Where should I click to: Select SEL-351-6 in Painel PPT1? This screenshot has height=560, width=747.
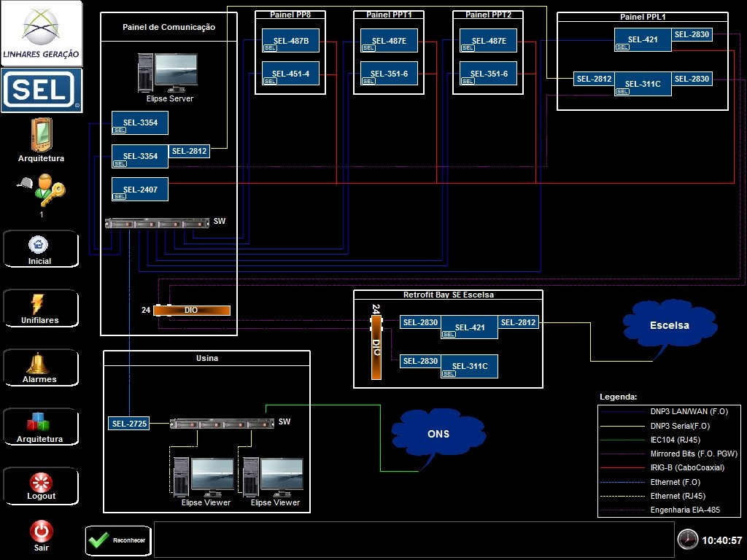390,74
